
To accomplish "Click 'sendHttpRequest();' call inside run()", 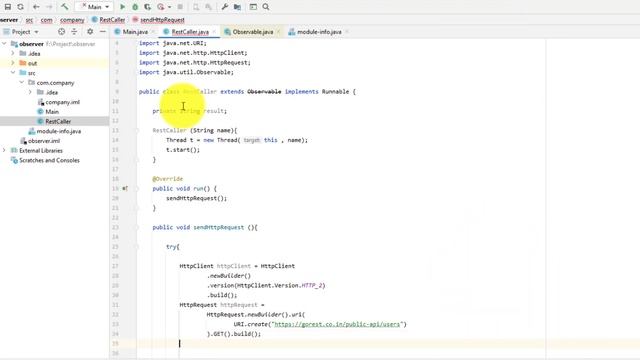I will 196,198.
